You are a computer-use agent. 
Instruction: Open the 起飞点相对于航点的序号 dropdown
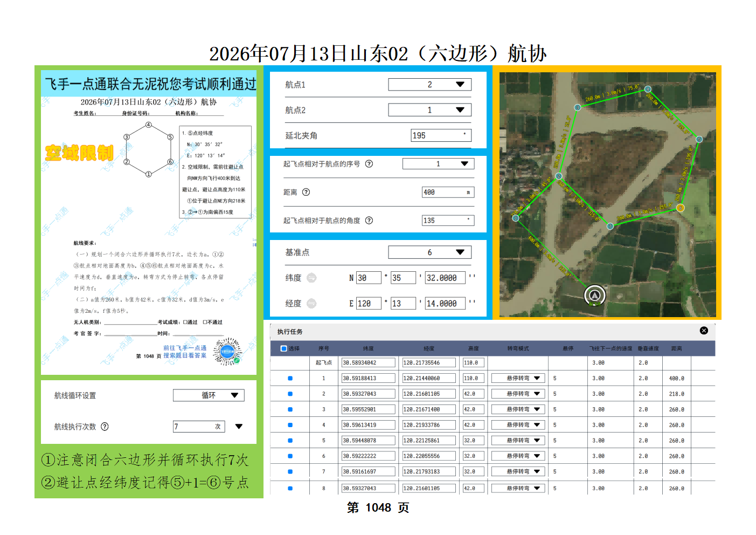439,164
